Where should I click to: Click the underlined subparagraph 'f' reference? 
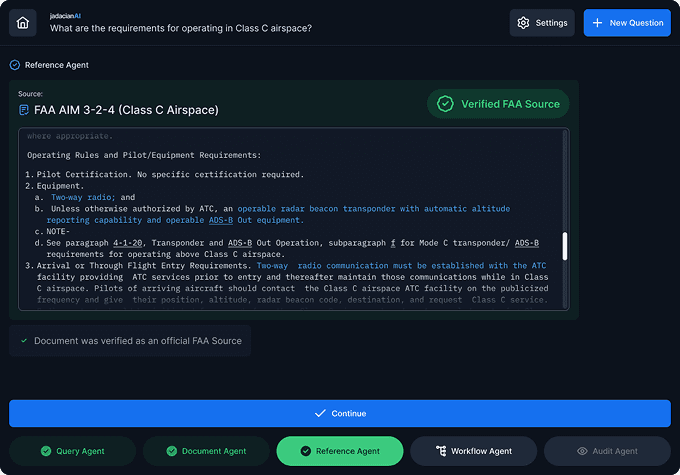393,243
